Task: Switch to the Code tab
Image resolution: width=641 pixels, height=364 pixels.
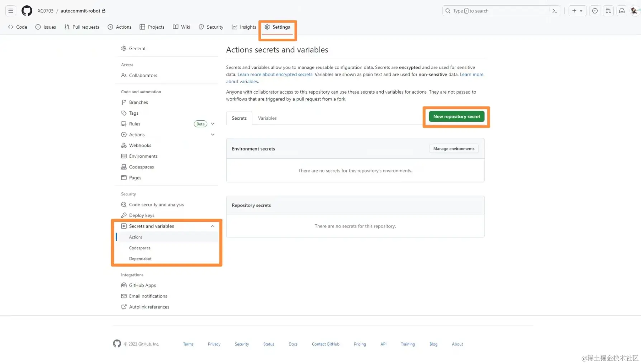Action: coord(18,27)
